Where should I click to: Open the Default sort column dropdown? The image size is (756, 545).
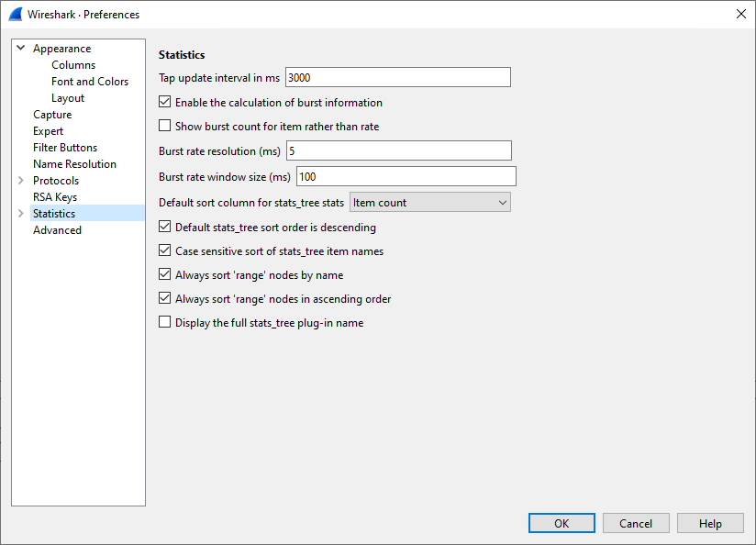pyautogui.click(x=429, y=203)
